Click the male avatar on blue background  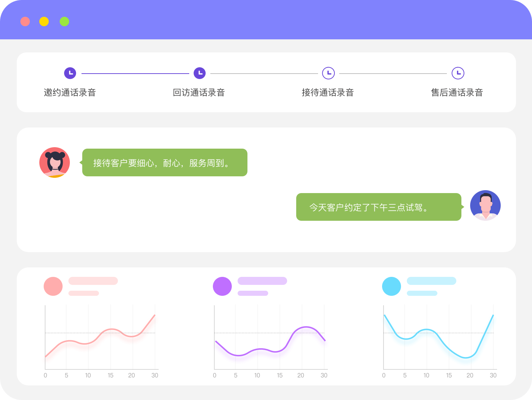[485, 205]
